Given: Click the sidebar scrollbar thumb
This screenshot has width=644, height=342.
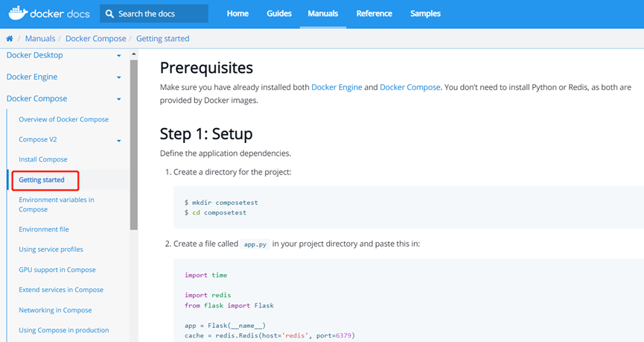Looking at the screenshot, I should 133,145.
